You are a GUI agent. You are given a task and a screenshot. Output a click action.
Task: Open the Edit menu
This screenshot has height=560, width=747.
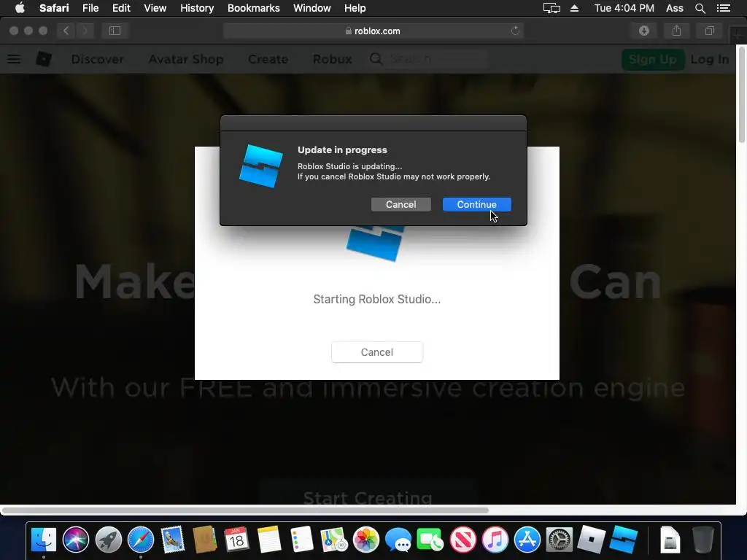(121, 8)
